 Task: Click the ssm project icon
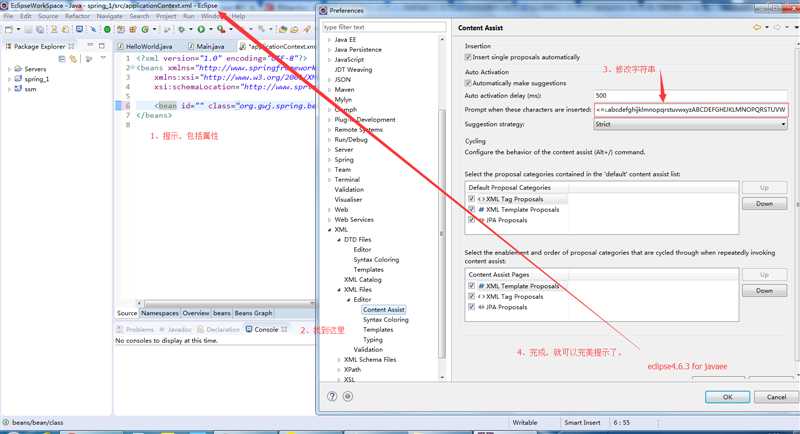point(18,89)
